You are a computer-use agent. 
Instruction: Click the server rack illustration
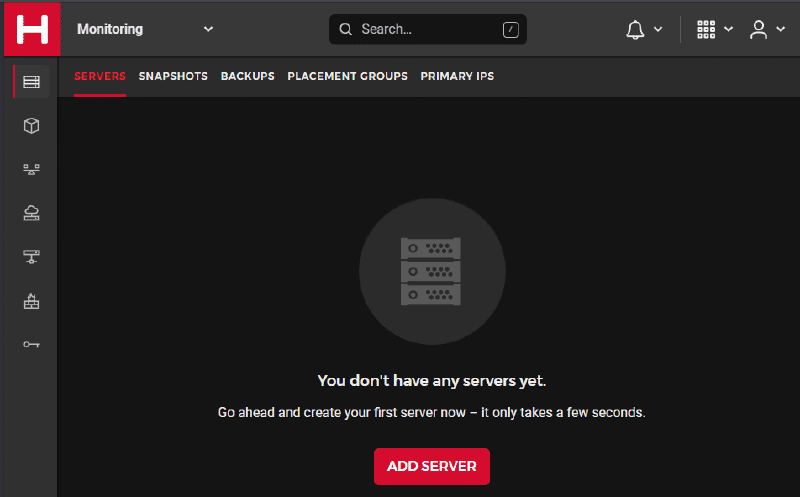431,271
